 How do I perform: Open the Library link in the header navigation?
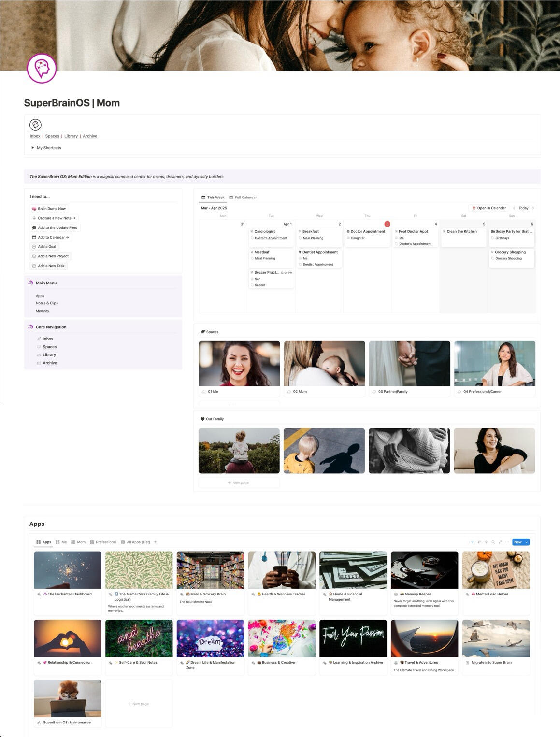pyautogui.click(x=71, y=136)
